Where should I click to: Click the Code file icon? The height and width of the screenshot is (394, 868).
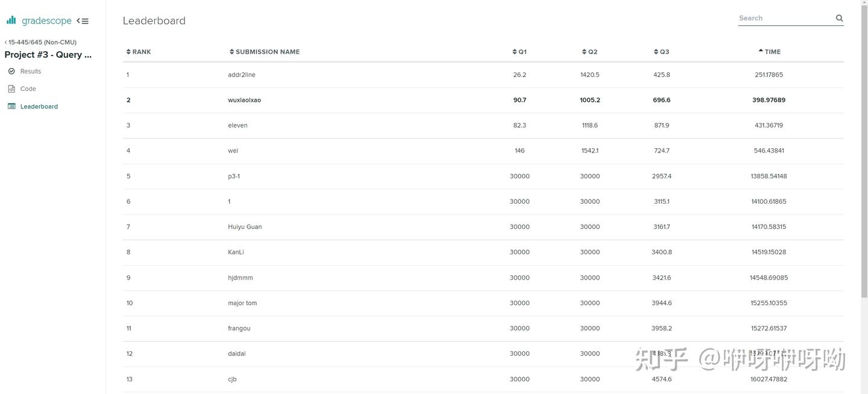point(11,89)
